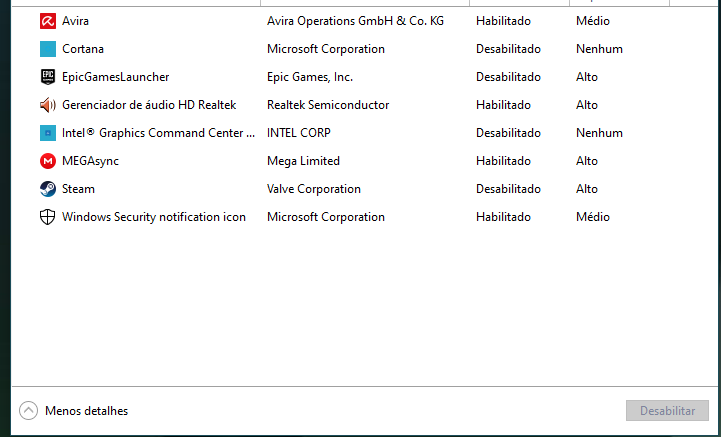This screenshot has height=437, width=721.
Task: Click Desabilitado status in EpicGamesLauncher row
Action: [x=508, y=77]
